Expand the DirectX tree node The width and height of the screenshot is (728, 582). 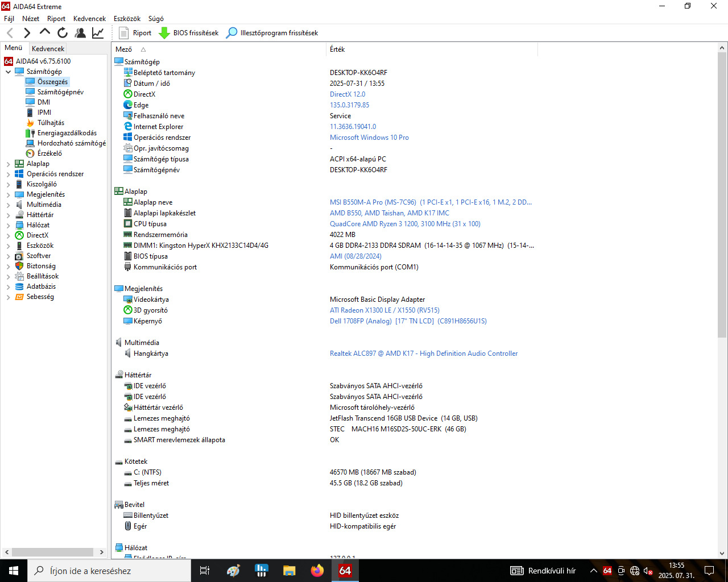(x=8, y=235)
